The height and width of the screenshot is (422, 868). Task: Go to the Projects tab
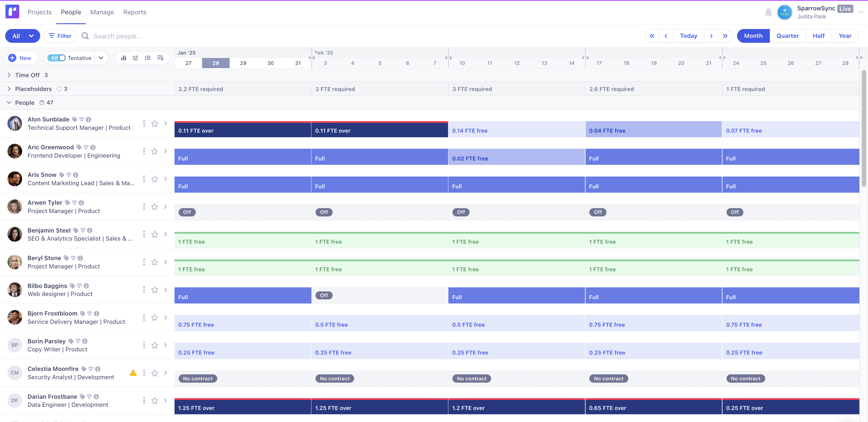pos(39,12)
